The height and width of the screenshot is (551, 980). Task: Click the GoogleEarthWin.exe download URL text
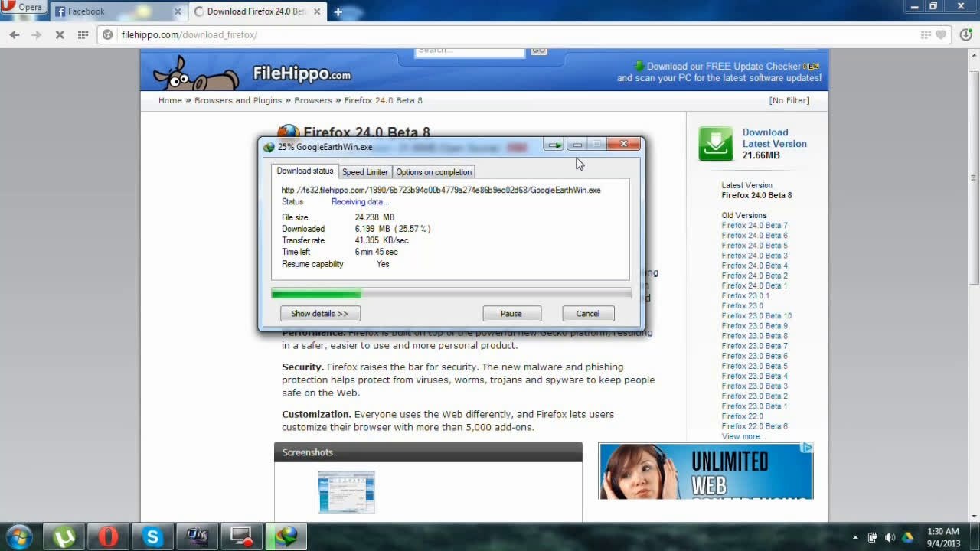tap(441, 190)
